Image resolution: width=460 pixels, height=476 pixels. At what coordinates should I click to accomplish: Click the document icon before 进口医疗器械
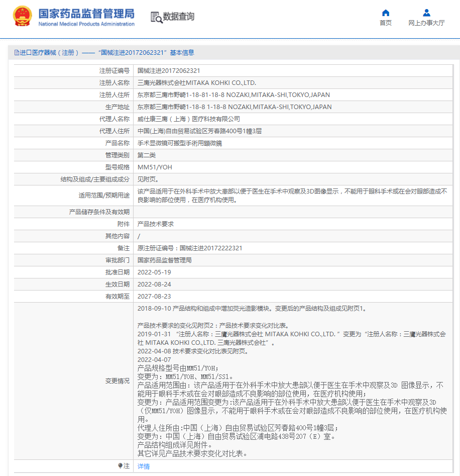click(x=17, y=53)
